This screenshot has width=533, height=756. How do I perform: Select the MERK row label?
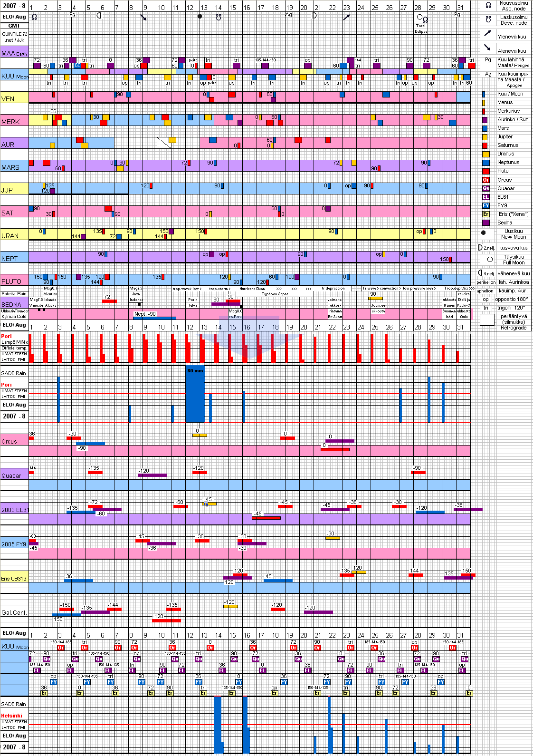10,122
